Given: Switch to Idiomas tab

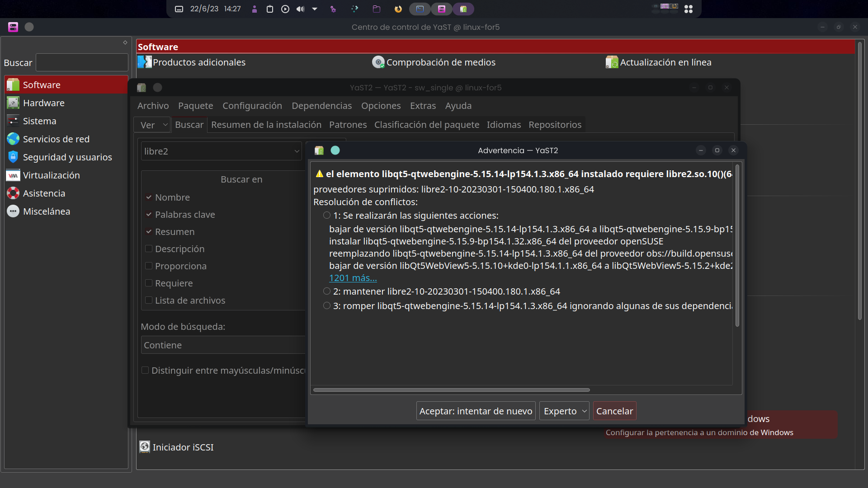Looking at the screenshot, I should [504, 125].
